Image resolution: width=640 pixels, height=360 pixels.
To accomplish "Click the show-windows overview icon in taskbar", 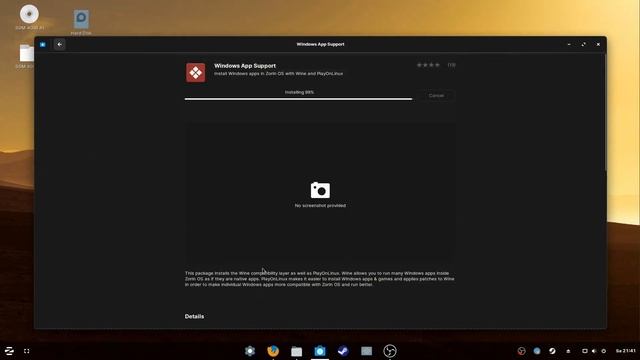I will tap(27, 351).
